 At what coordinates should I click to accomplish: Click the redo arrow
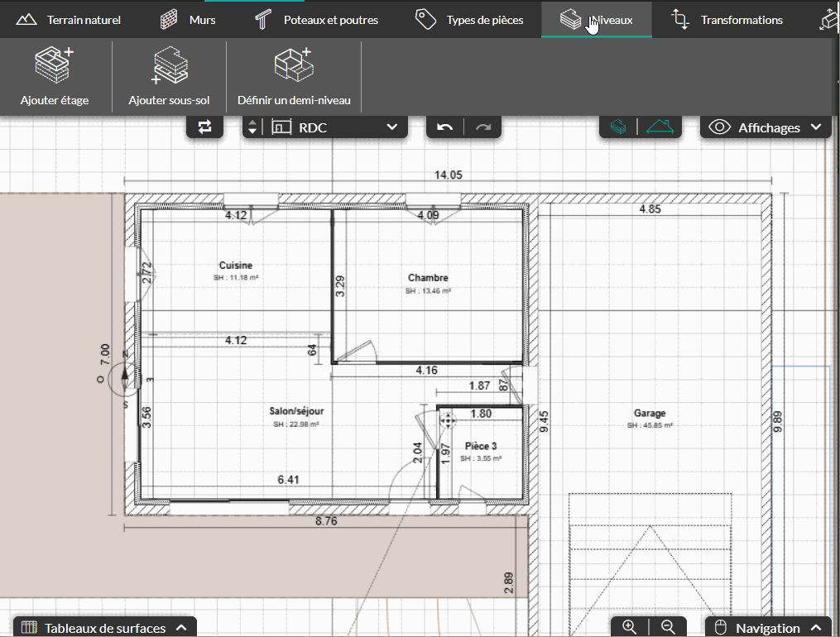point(483,127)
